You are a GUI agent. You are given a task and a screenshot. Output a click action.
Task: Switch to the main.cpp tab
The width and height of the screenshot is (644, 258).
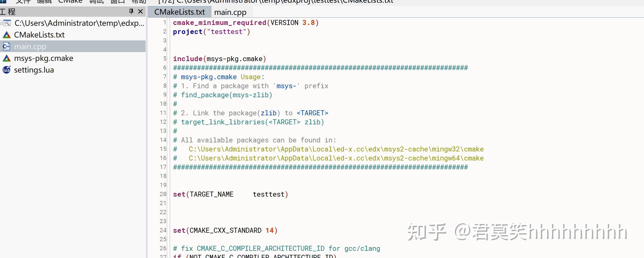click(230, 12)
